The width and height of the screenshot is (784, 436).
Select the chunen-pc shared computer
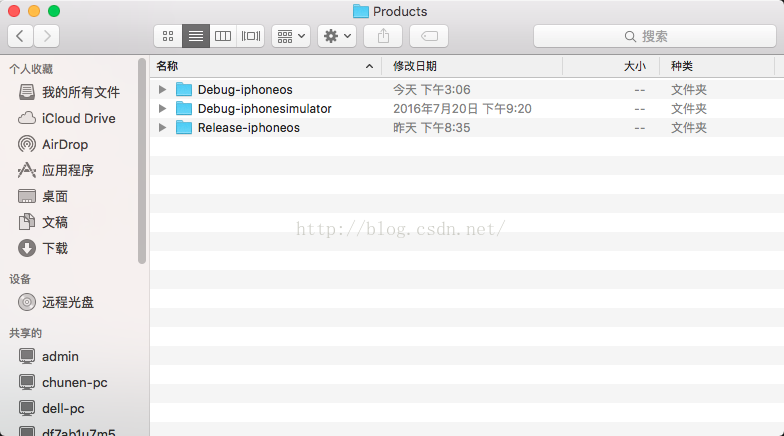tap(73, 382)
